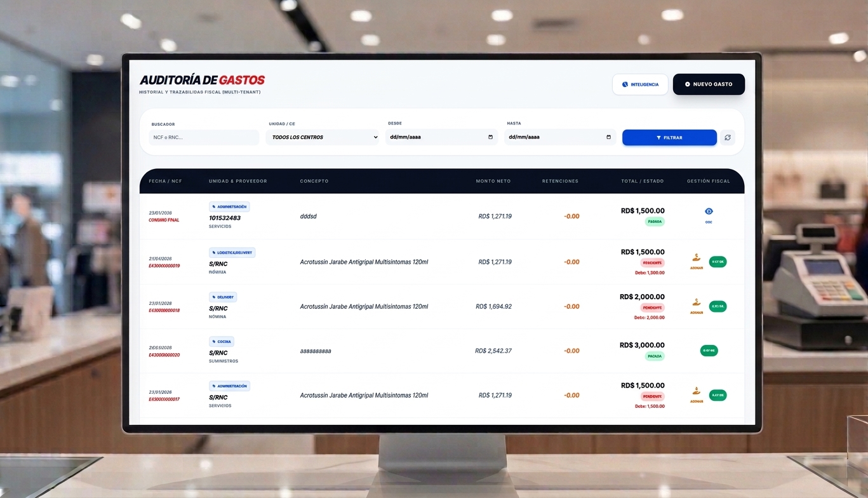Click the Monto Neto column header

(x=493, y=181)
